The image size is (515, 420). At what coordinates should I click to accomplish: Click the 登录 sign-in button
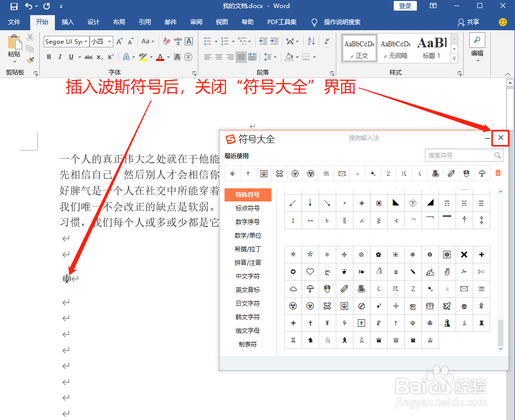[x=405, y=6]
